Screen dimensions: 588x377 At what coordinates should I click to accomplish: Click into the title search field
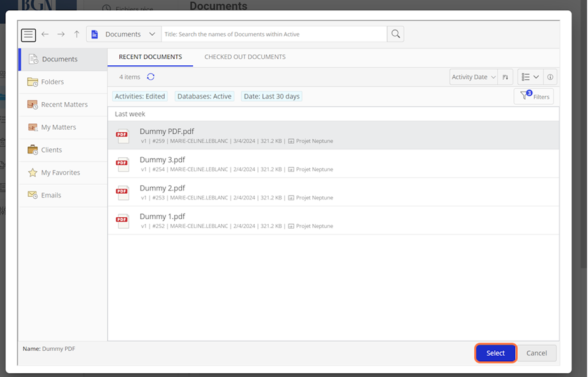pyautogui.click(x=274, y=35)
